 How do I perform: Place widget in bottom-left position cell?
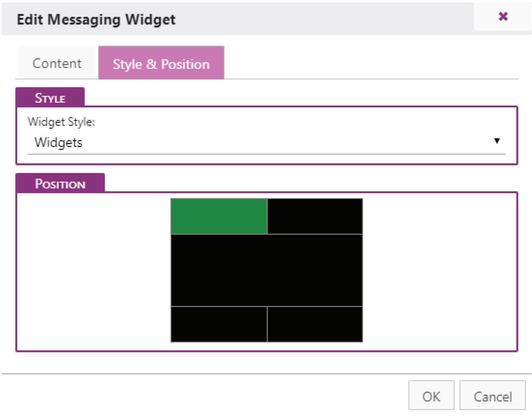[x=219, y=324]
